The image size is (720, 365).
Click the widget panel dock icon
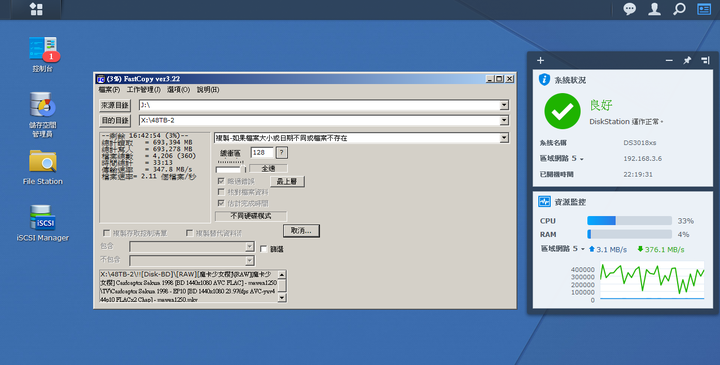[705, 60]
